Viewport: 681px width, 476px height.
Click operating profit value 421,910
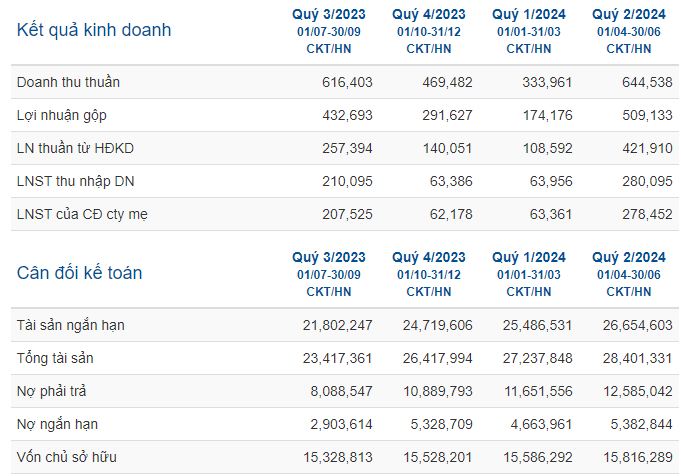(x=647, y=149)
